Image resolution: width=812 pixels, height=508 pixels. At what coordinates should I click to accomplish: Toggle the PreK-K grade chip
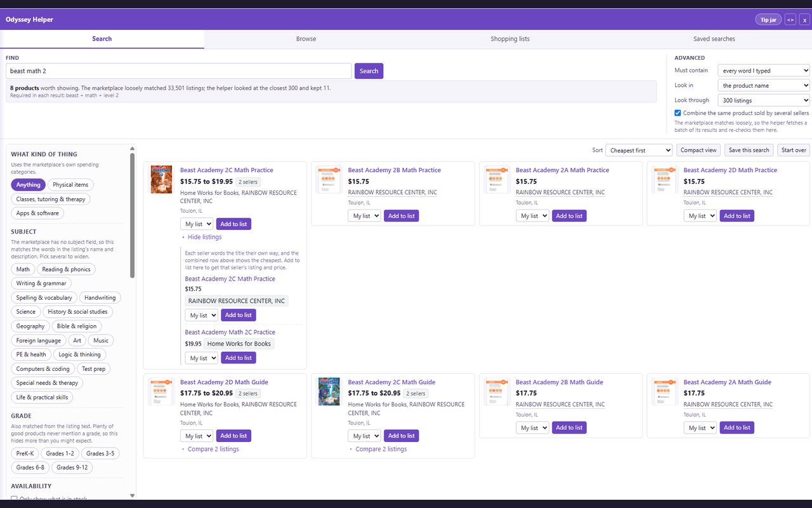tap(25, 453)
